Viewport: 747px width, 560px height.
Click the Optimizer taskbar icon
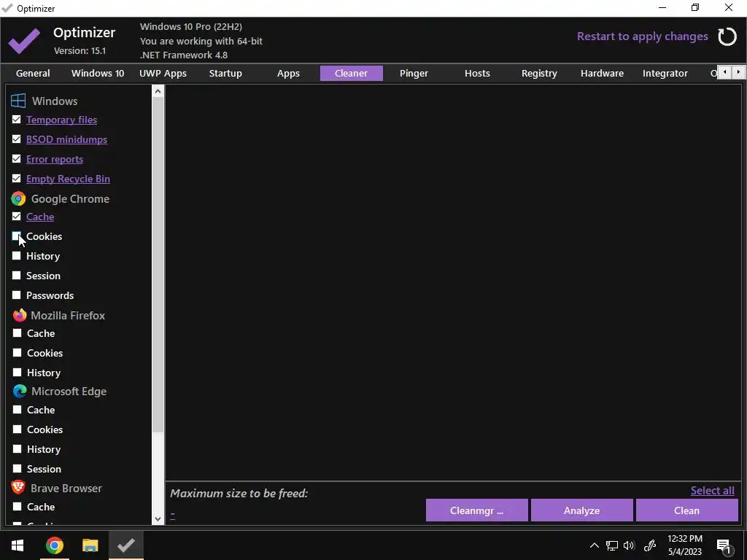(x=125, y=545)
